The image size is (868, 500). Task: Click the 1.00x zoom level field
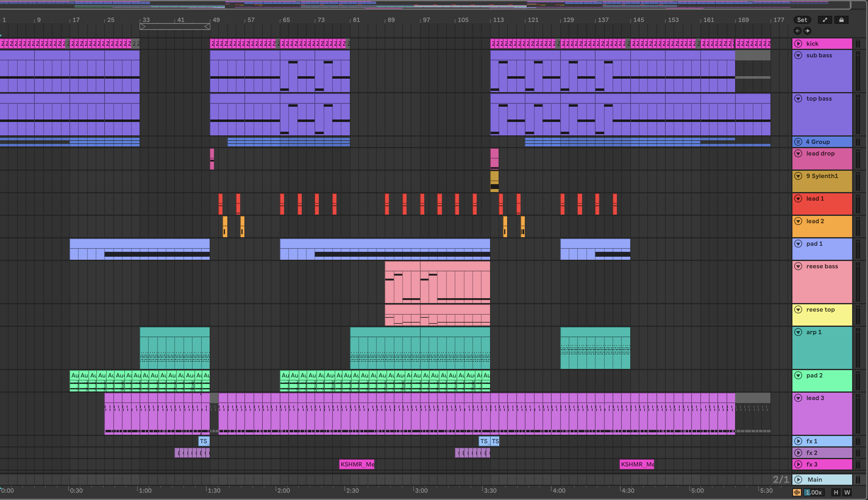pyautogui.click(x=814, y=492)
